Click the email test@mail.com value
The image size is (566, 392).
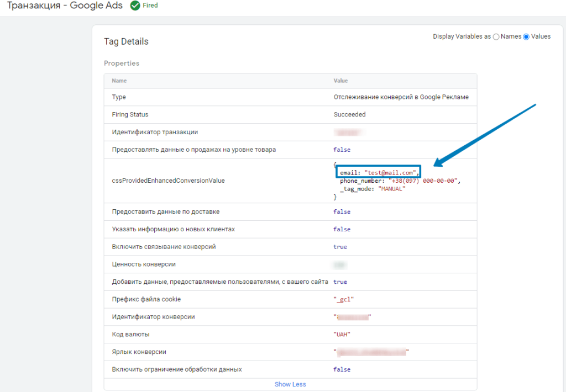392,173
